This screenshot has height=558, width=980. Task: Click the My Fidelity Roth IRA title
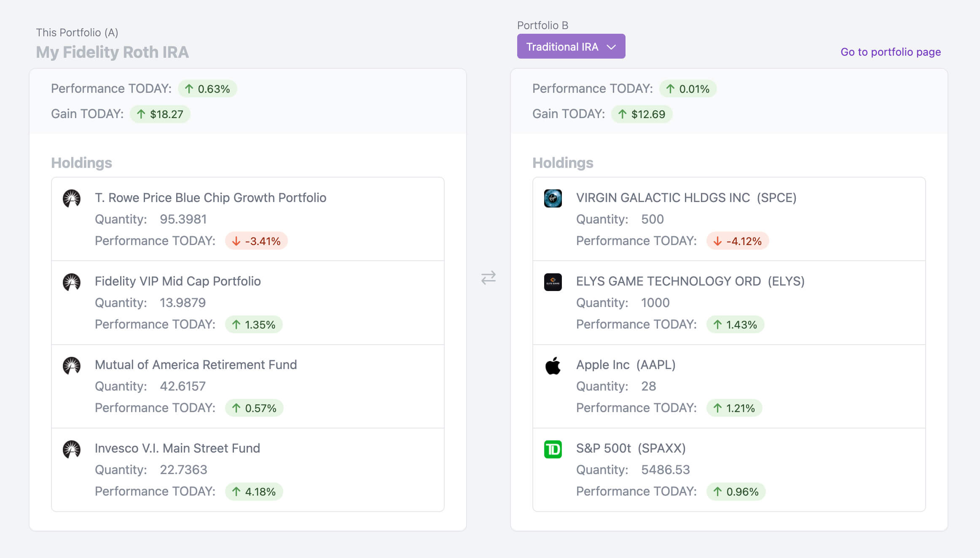[x=112, y=52]
